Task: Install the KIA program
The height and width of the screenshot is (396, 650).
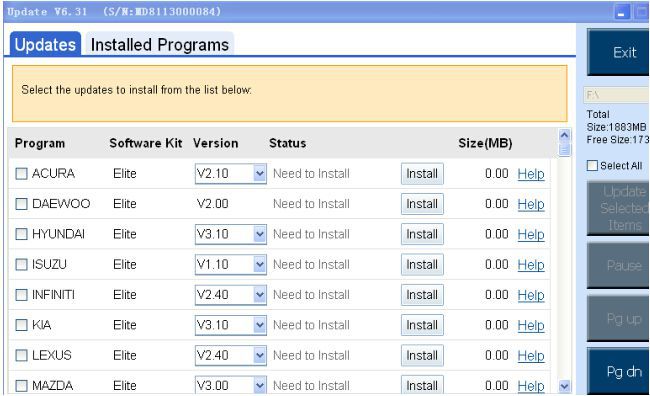Action: tap(422, 325)
